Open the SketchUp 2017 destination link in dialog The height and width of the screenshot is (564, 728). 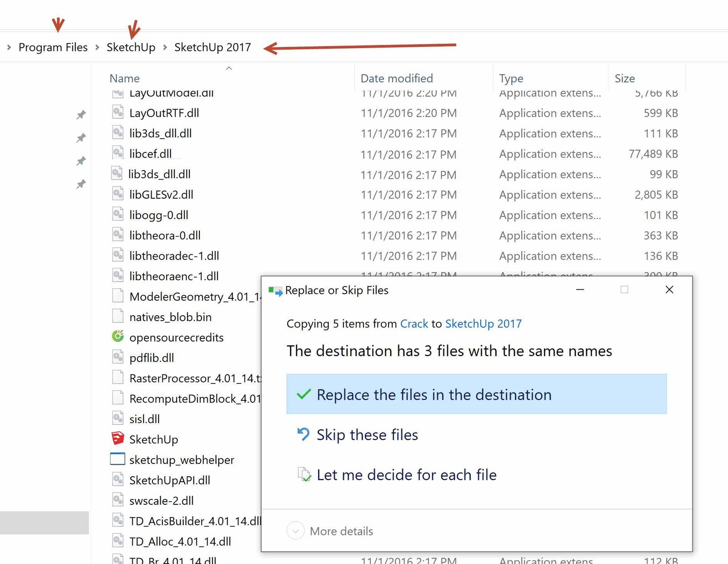pos(483,324)
